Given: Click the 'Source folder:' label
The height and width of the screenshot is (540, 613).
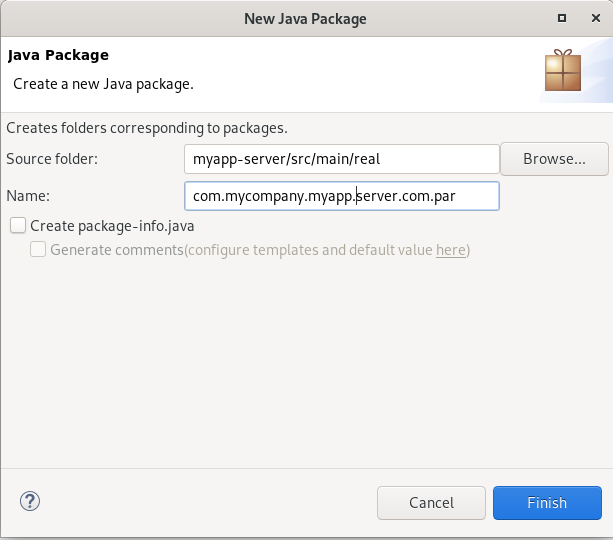Looking at the screenshot, I should [x=52, y=159].
